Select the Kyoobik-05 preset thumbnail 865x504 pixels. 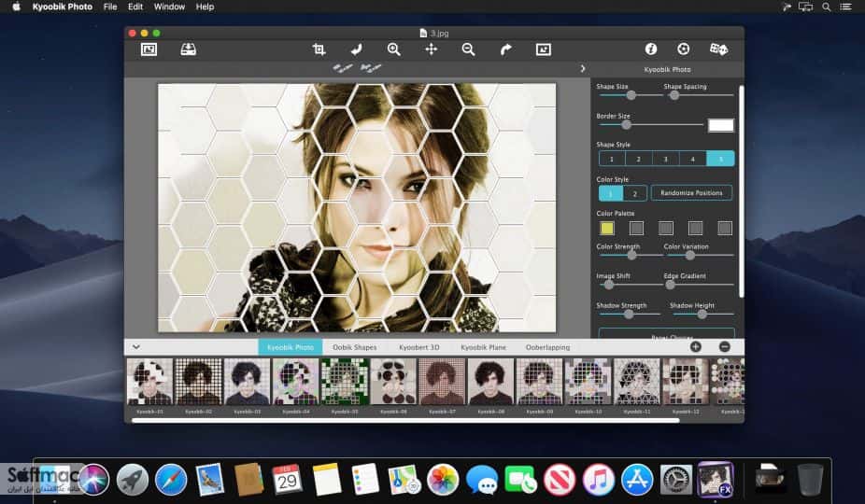pos(345,382)
